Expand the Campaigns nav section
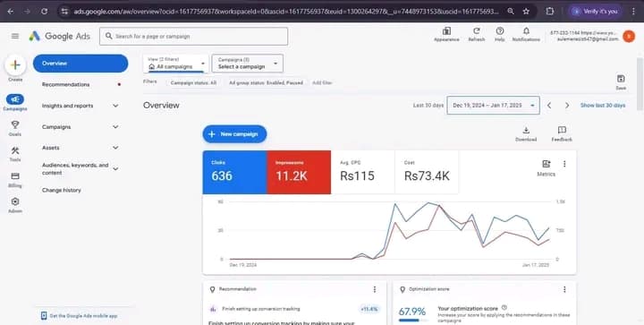This screenshot has width=644, height=325. click(x=115, y=127)
